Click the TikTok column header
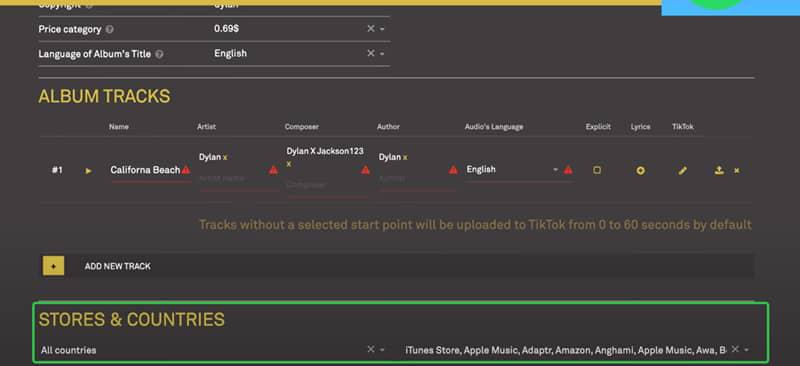 [x=683, y=127]
